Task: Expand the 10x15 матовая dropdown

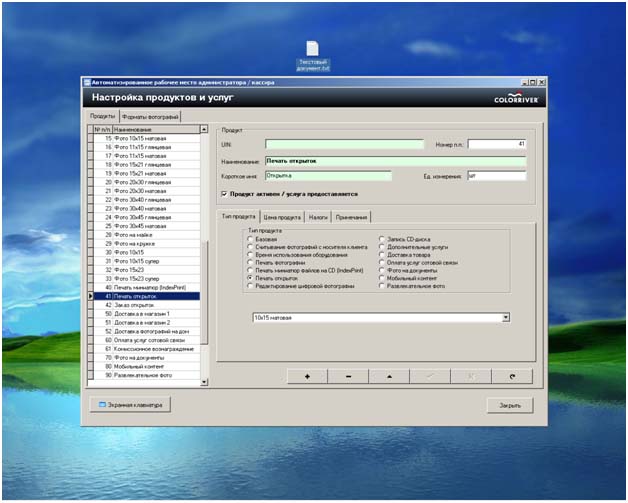Action: (x=506, y=317)
